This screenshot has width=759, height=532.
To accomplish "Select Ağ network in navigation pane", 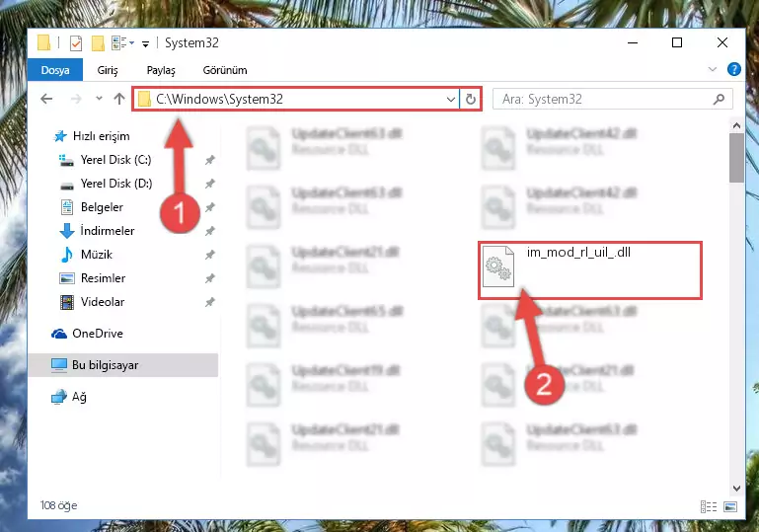I will (x=69, y=397).
